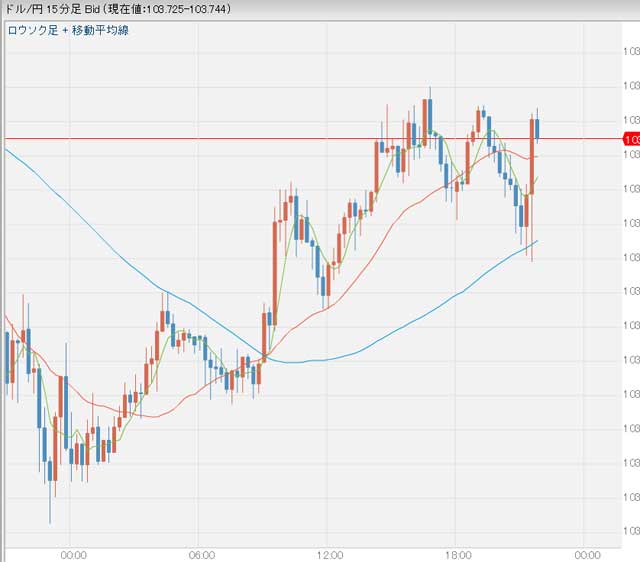Screen dimensions: 640x562
Task: Click the 18:00 time axis label
Action: pyautogui.click(x=458, y=555)
